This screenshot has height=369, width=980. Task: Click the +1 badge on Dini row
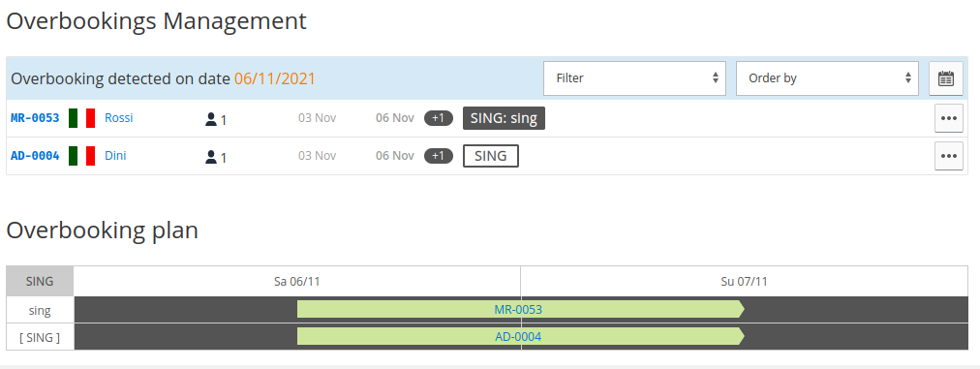(x=439, y=156)
